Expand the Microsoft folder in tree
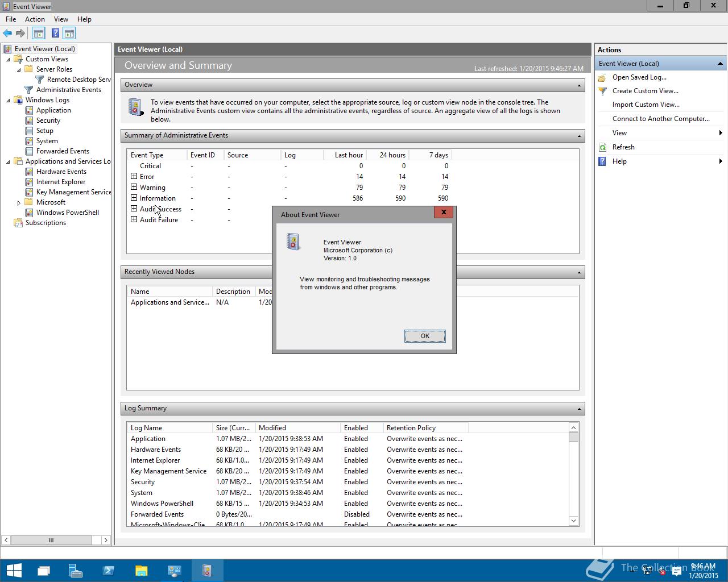728x582 pixels. [19, 203]
